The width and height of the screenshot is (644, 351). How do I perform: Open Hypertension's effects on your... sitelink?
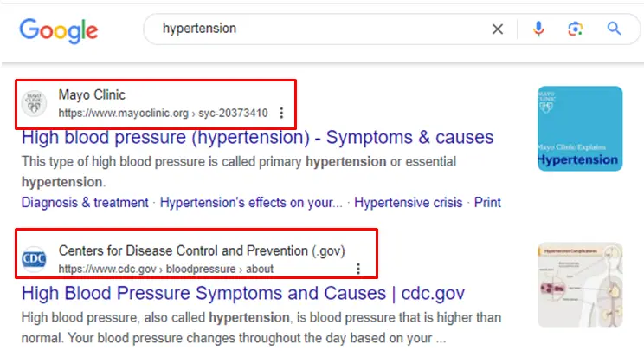point(251,202)
